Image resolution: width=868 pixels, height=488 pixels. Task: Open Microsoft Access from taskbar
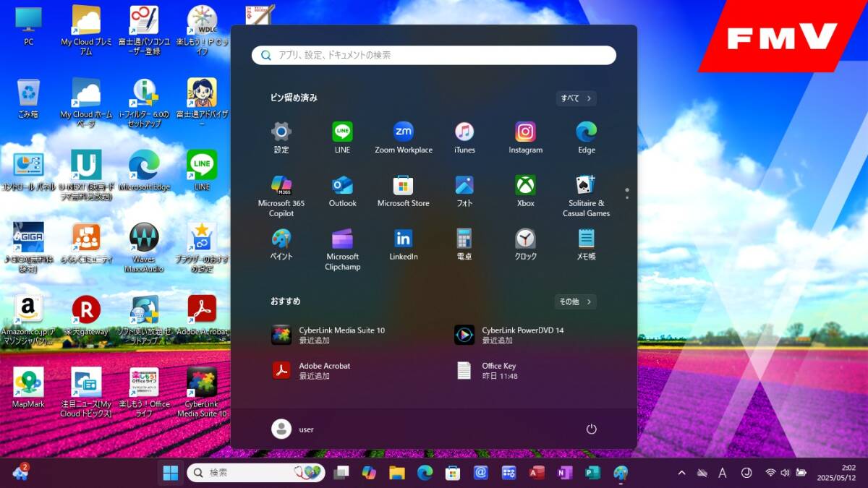click(x=537, y=473)
